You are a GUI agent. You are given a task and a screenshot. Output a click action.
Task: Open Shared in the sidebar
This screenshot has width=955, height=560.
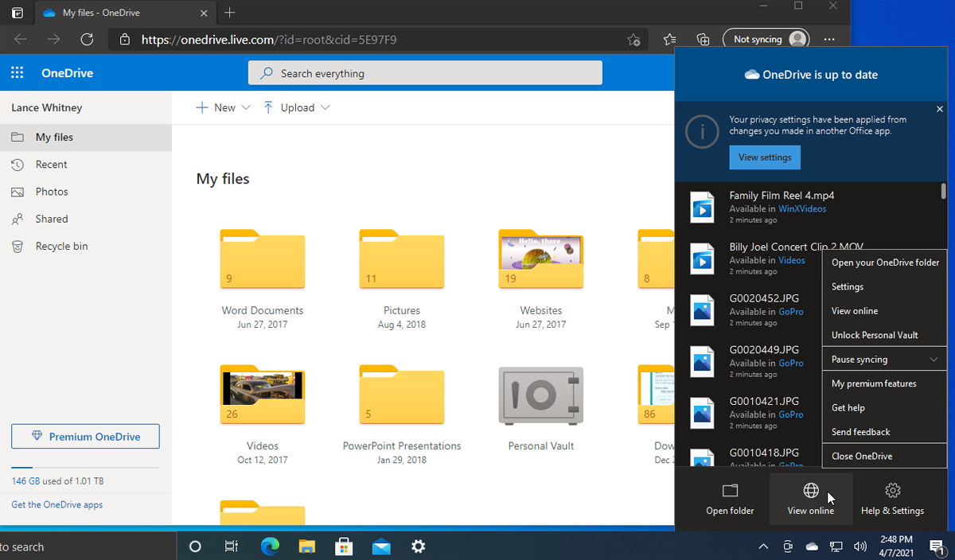coord(86,219)
